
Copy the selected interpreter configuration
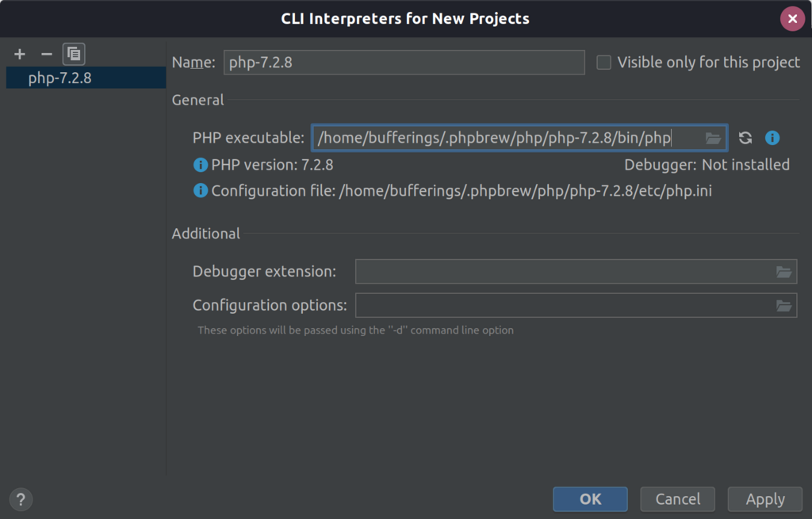[74, 54]
